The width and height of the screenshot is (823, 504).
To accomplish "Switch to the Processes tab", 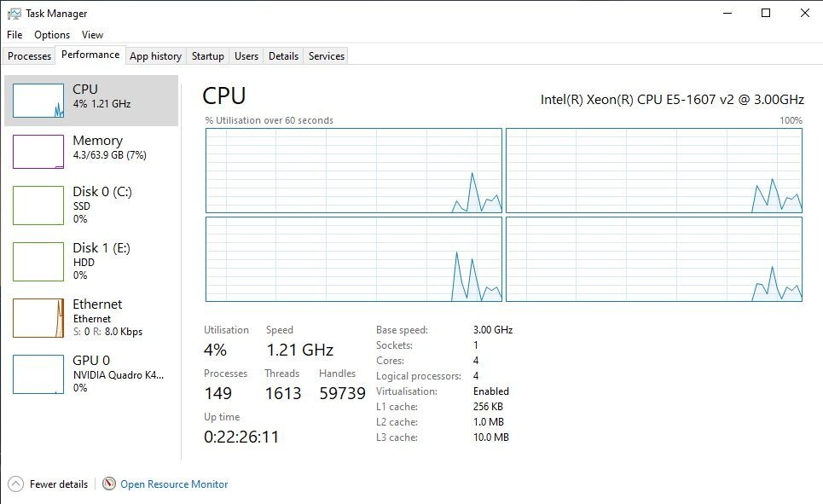I will (x=29, y=56).
